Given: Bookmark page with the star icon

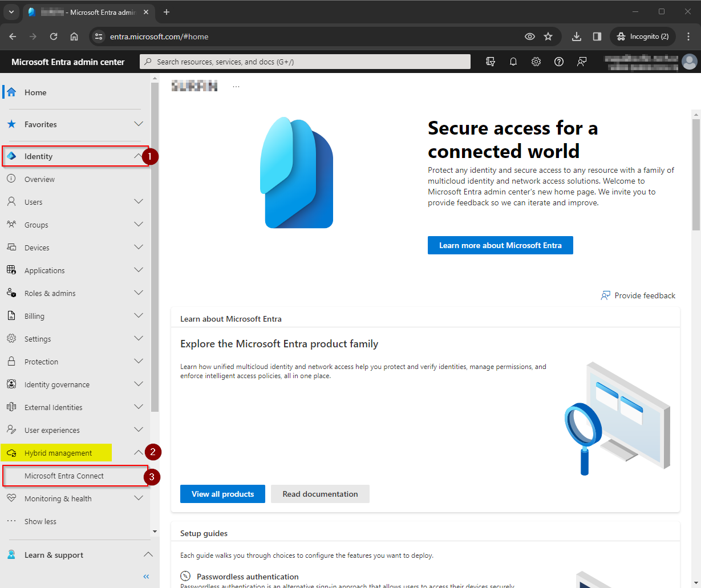Looking at the screenshot, I should (548, 37).
